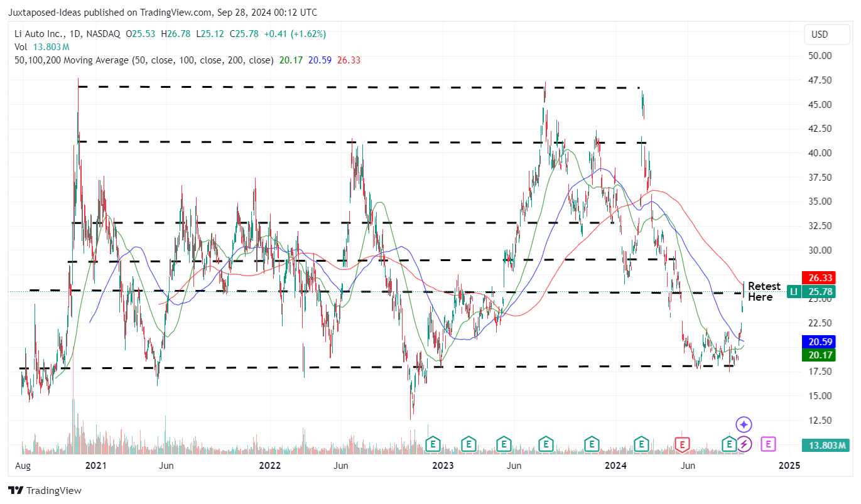The image size is (861, 504).
Task: Click the purple sparkle idea icon
Action: tap(744, 424)
